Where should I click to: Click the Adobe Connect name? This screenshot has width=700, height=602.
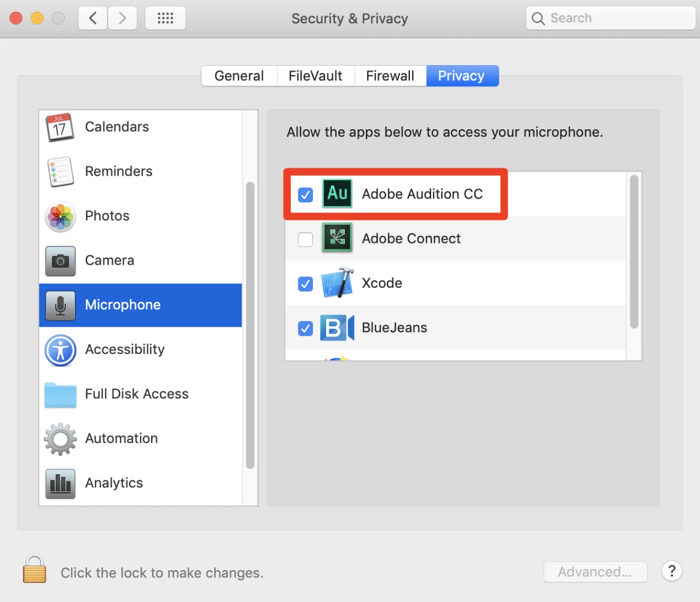tap(412, 239)
